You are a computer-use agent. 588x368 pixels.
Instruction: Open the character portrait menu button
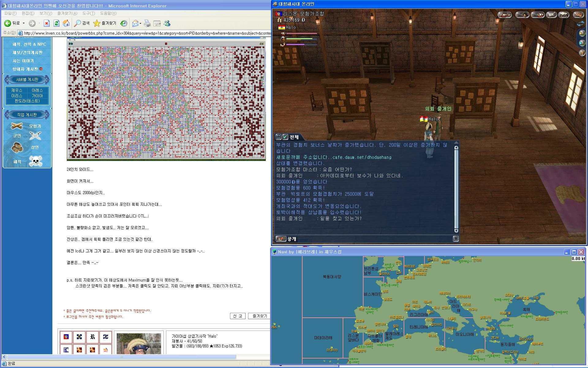(522, 15)
